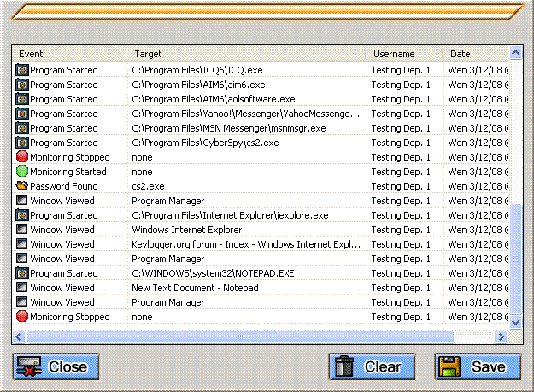Clear the log with the Clear button
Viewport: 534px width, 392px height.
click(x=372, y=366)
